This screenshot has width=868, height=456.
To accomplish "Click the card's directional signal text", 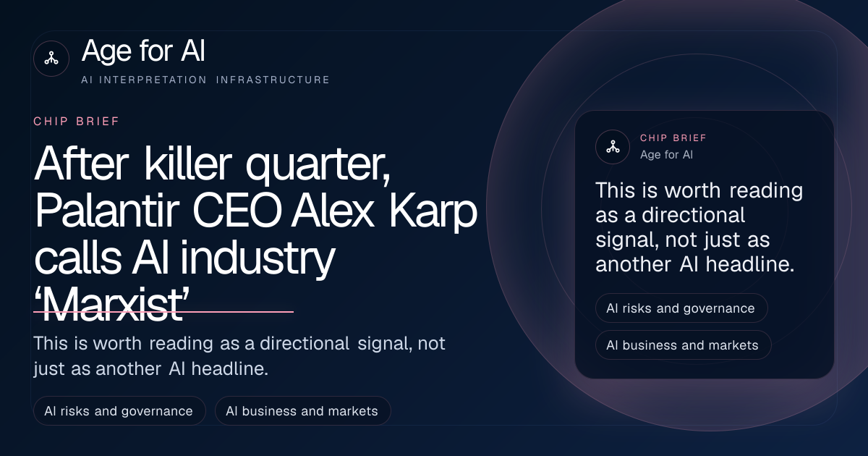I will tap(699, 227).
